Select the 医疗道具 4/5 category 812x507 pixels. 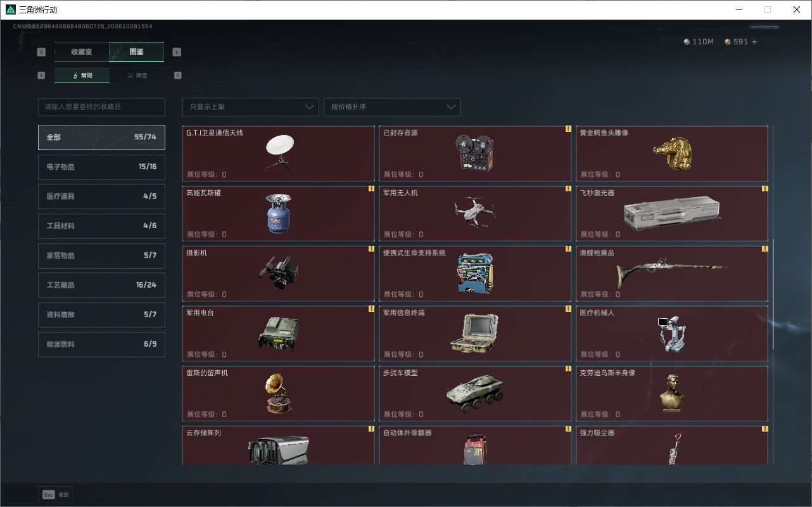101,196
